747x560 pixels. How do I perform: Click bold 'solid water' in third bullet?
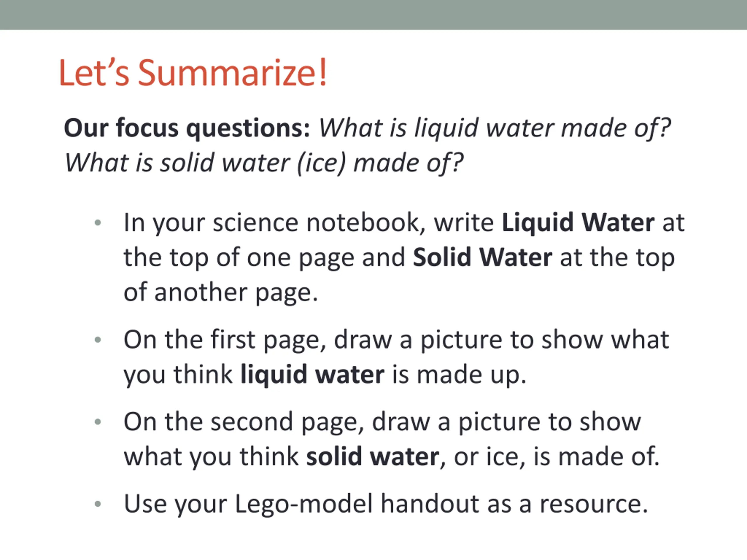pyautogui.click(x=373, y=457)
